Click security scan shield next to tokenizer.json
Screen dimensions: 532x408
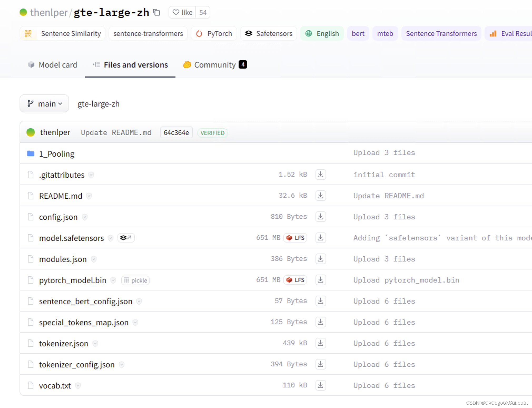[x=95, y=344]
